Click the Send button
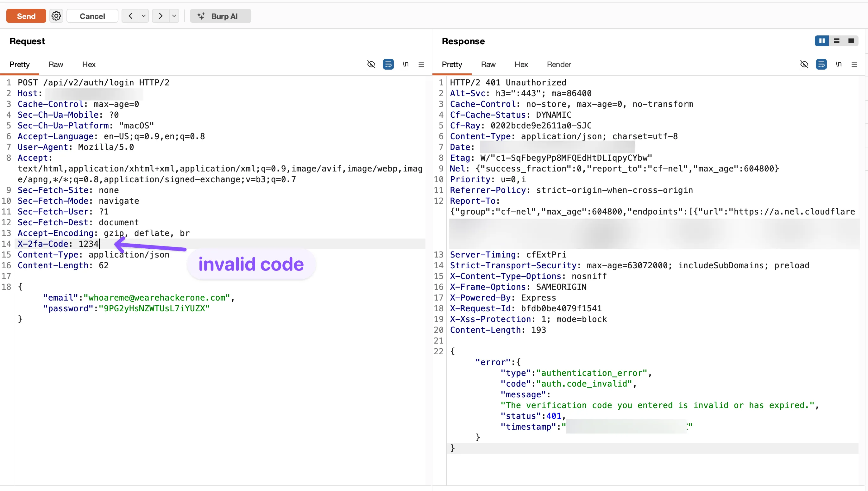Image resolution: width=868 pixels, height=491 pixels. coord(26,16)
